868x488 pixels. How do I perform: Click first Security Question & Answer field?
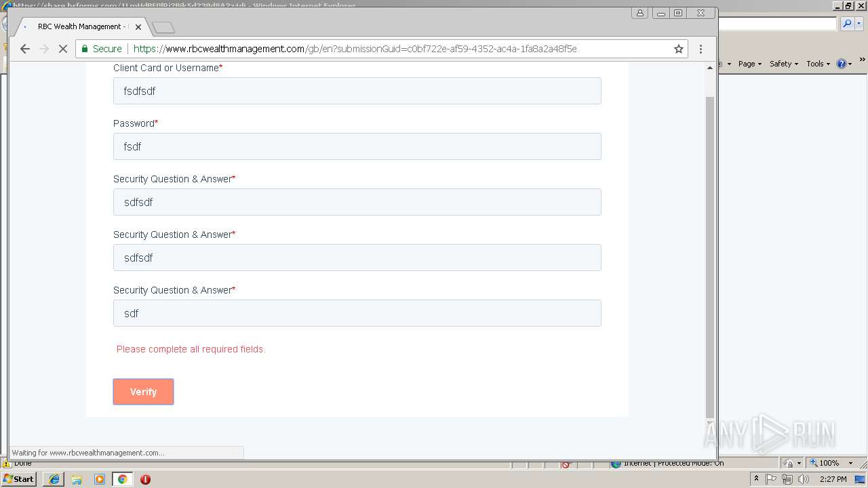357,202
